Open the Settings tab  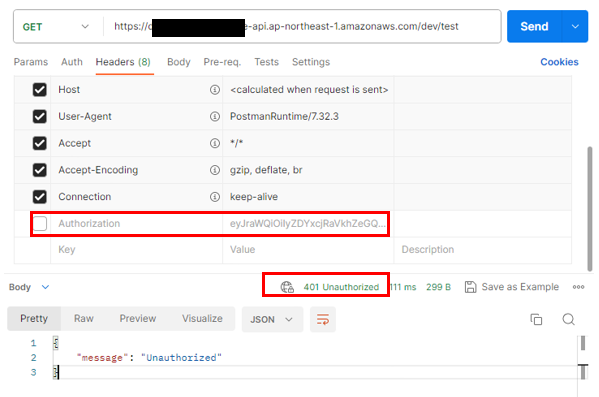(x=311, y=62)
